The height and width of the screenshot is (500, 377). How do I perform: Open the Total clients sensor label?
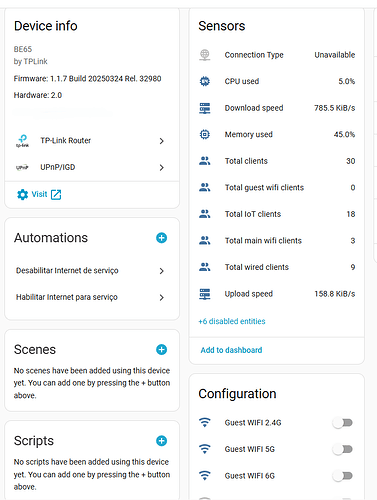(246, 161)
